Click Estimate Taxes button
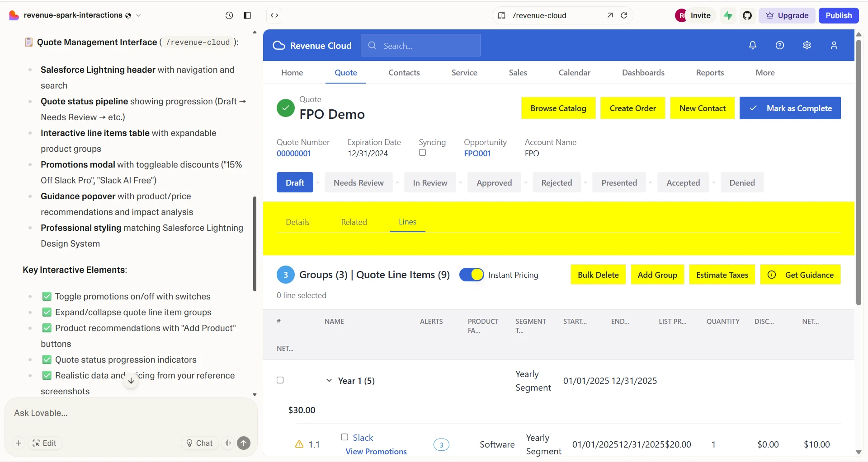This screenshot has height=462, width=868. [x=722, y=275]
